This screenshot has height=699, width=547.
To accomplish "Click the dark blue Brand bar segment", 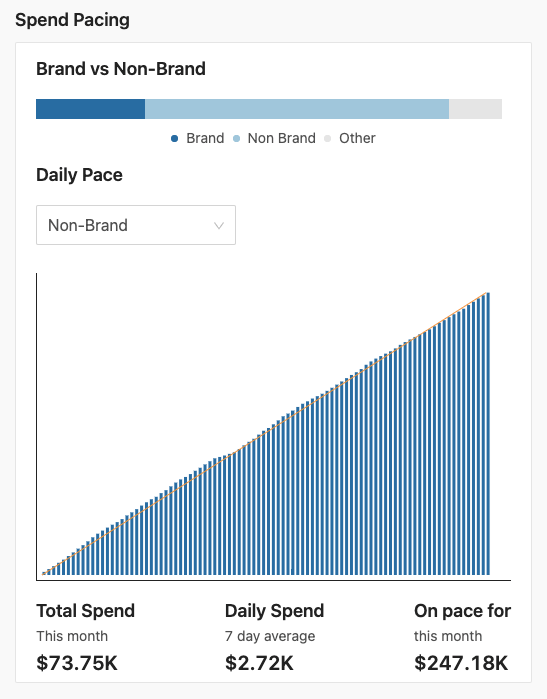I will click(x=90, y=109).
